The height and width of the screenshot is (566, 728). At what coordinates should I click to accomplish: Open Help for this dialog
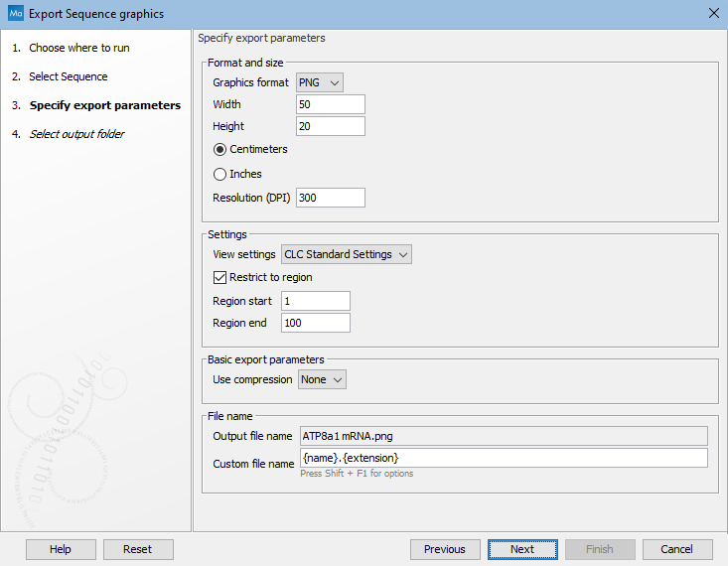coord(61,549)
